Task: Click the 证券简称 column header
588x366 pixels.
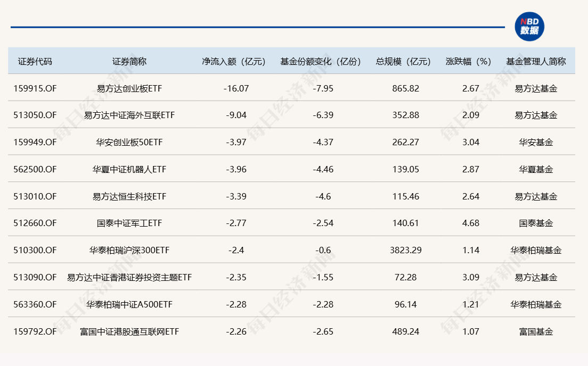Action: point(129,61)
